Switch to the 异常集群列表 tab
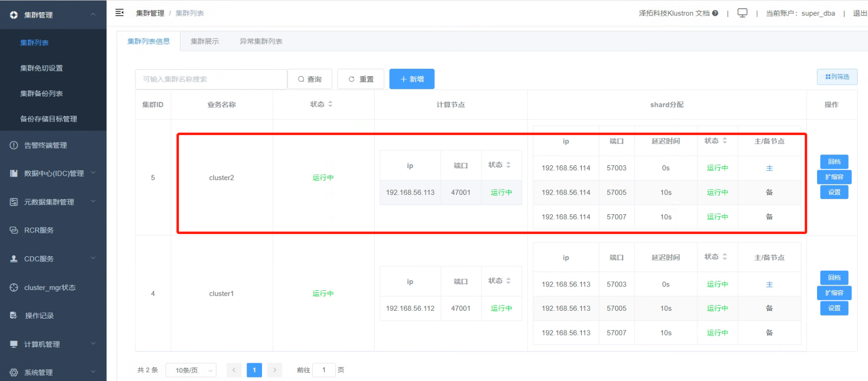This screenshot has width=868, height=381. (261, 41)
